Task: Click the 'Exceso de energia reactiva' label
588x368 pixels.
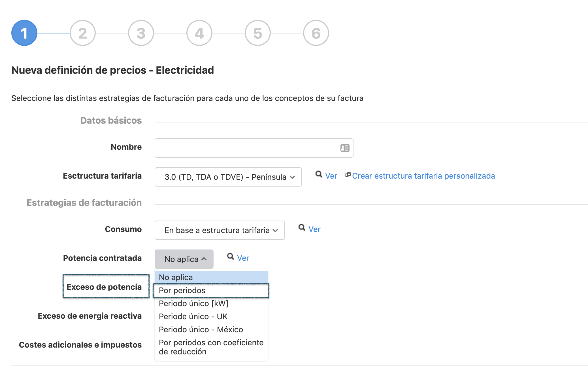Action: [x=90, y=316]
